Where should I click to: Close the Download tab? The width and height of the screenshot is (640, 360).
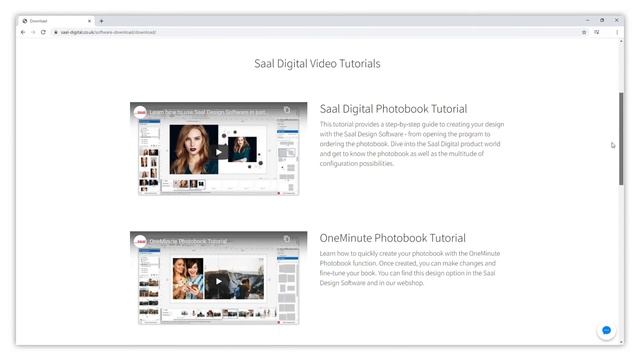[89, 21]
